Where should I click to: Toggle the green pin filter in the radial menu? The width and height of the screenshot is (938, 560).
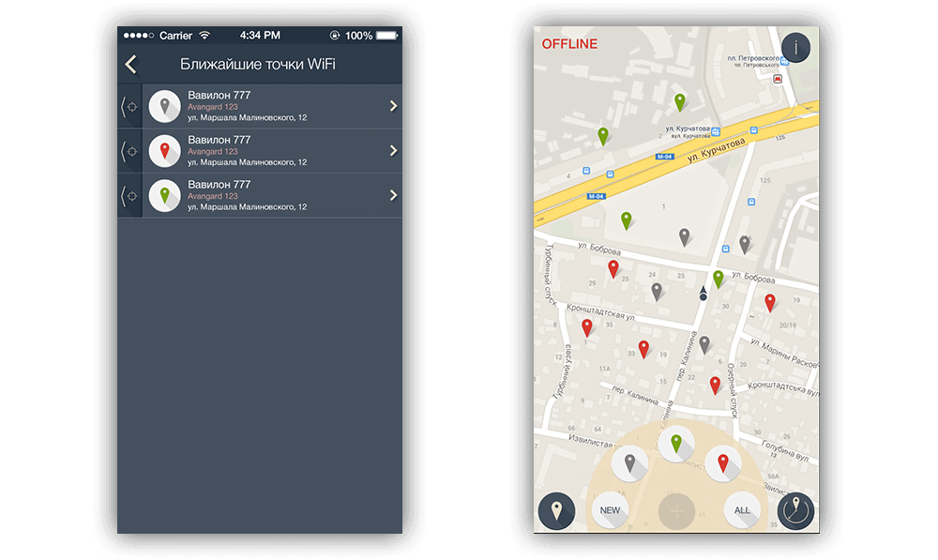point(676,444)
